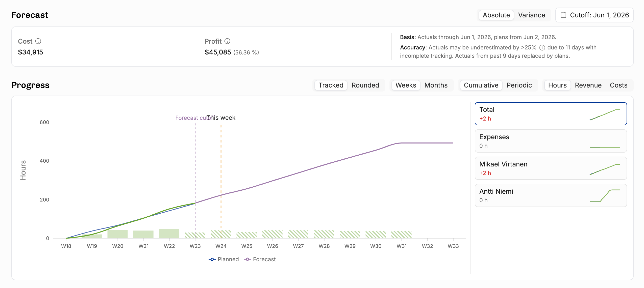Click the calendar icon in the Cutoff button
This screenshot has width=644, height=288.
tap(563, 15)
